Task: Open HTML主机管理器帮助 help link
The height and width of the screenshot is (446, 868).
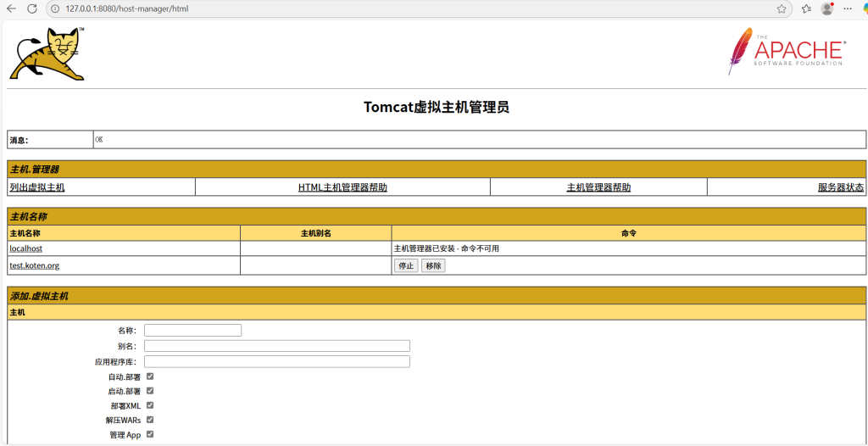Action: click(342, 187)
